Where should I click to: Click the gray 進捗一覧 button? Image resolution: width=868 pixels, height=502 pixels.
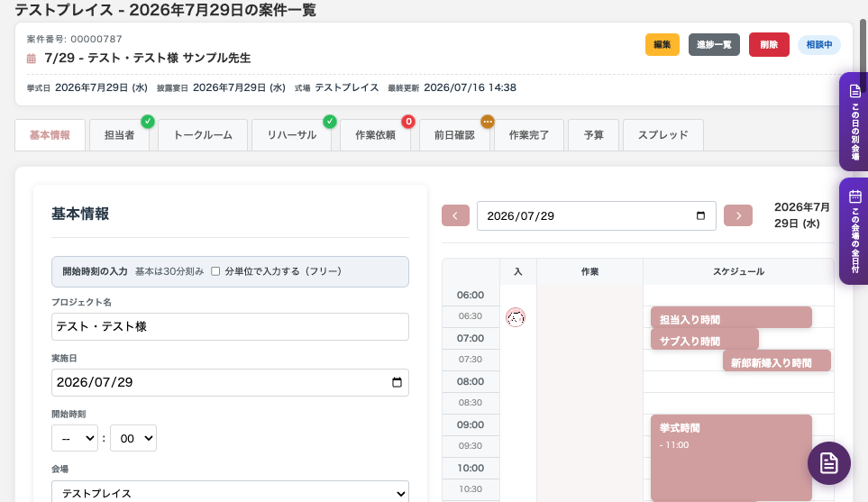(714, 45)
